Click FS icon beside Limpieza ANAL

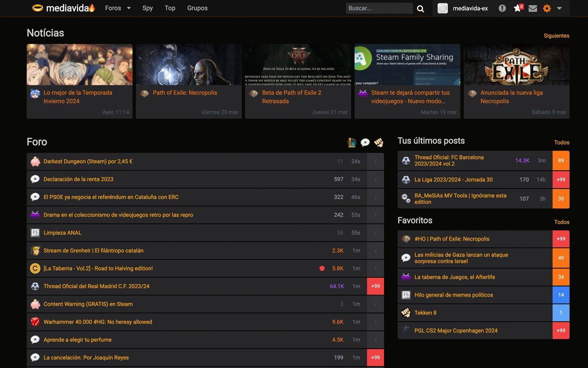(35, 233)
